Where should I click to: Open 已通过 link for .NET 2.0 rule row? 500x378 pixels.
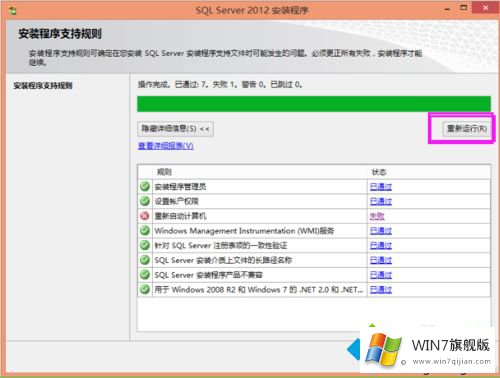pos(381,289)
